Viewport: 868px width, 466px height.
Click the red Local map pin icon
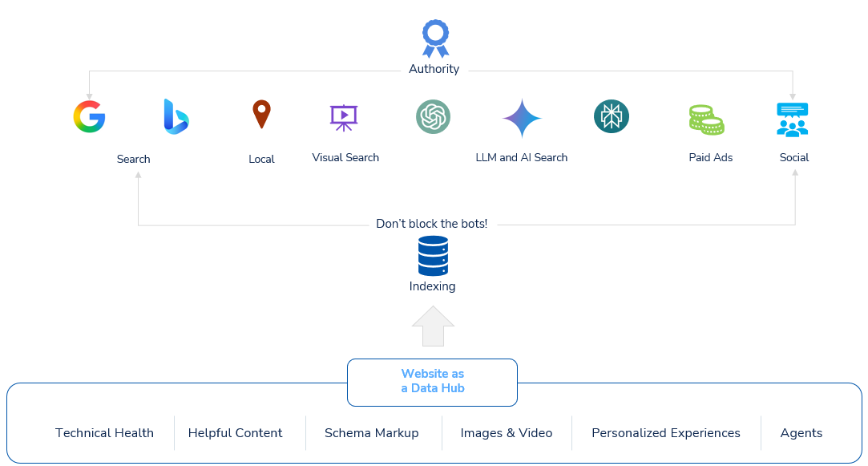pos(261,114)
